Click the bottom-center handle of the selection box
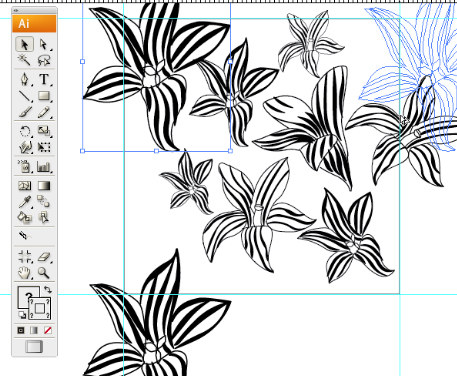Screen dimensions: 457x376 pyautogui.click(x=157, y=151)
